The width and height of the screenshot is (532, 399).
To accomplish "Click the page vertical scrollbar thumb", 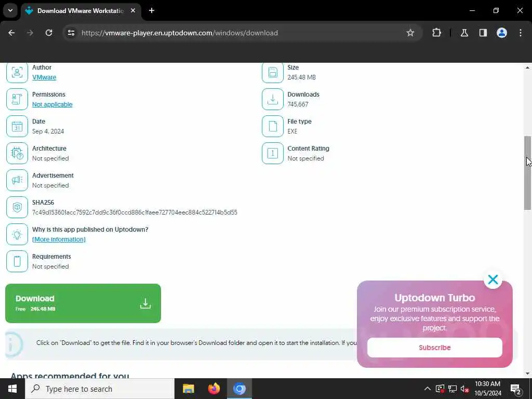I will click(x=527, y=173).
